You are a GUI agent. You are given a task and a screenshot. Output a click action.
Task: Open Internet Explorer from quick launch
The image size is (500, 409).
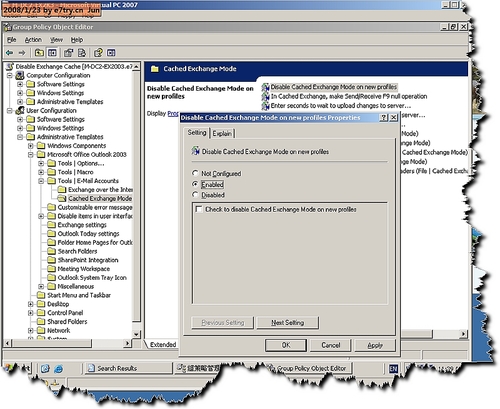coord(58,368)
